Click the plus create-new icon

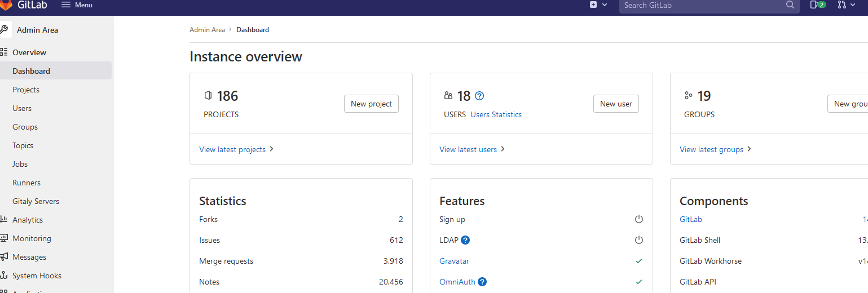(x=593, y=5)
